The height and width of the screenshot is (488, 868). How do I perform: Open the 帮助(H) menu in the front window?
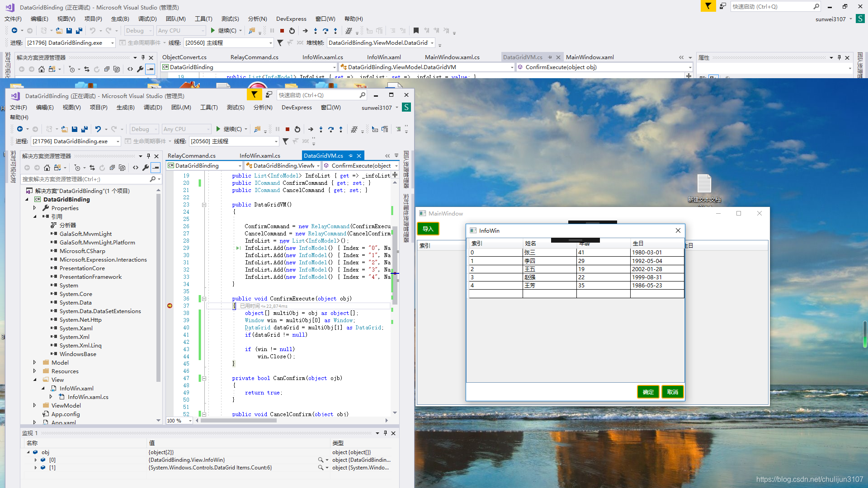19,117
